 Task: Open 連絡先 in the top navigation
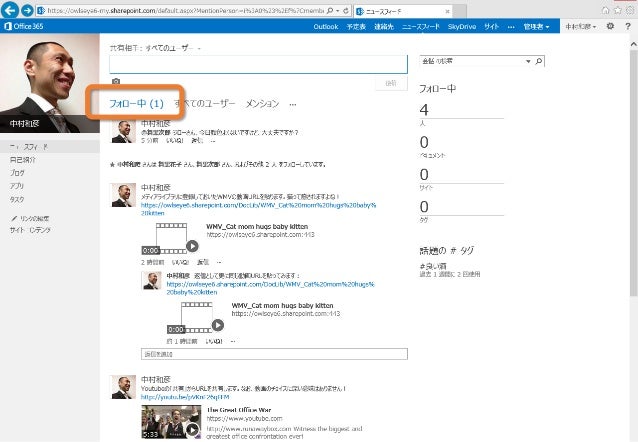point(384,27)
